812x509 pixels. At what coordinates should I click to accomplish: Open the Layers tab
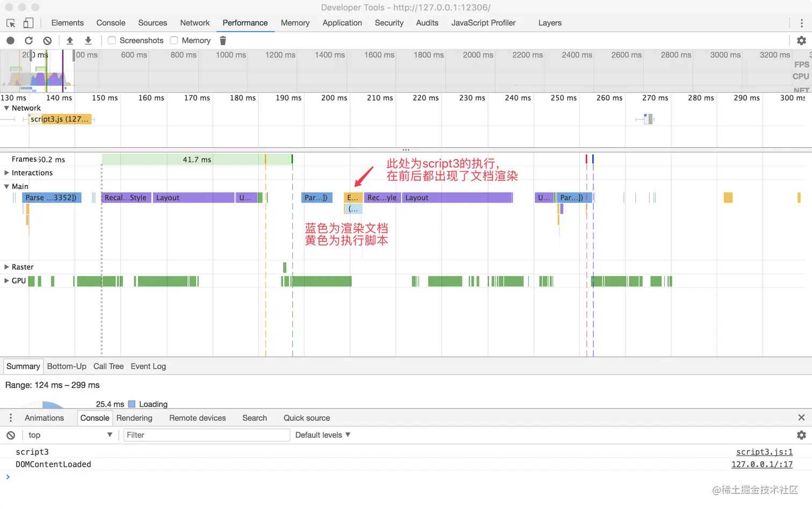click(550, 23)
